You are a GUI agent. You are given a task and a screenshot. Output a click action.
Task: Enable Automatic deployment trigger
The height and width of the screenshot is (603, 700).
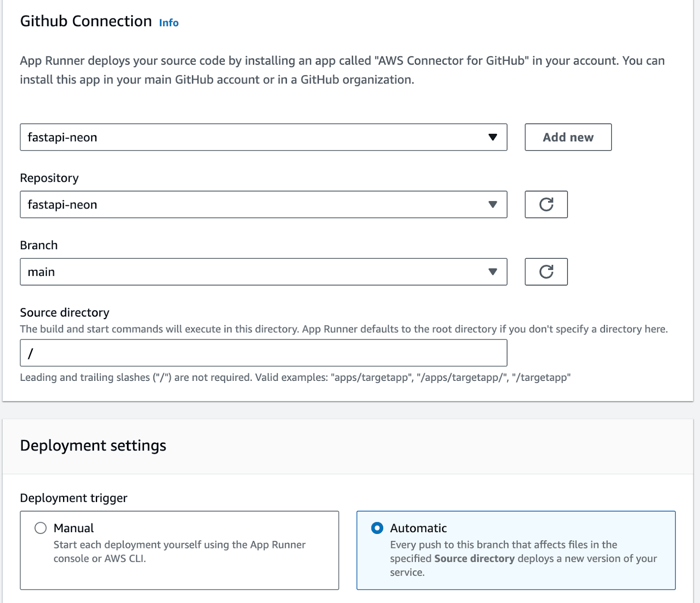pos(377,528)
